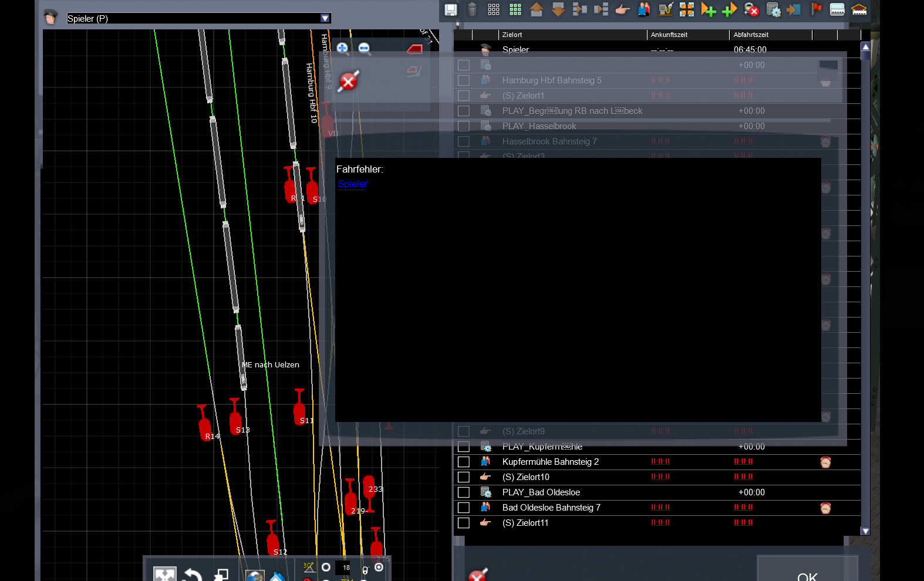This screenshot has width=924, height=581.
Task: Zoom out on the track map
Action: [x=364, y=48]
